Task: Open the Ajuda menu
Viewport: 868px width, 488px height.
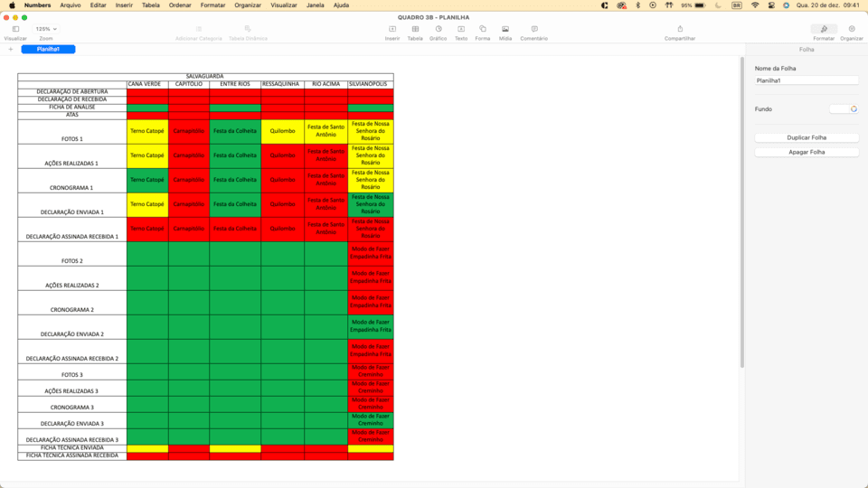Action: 341,5
